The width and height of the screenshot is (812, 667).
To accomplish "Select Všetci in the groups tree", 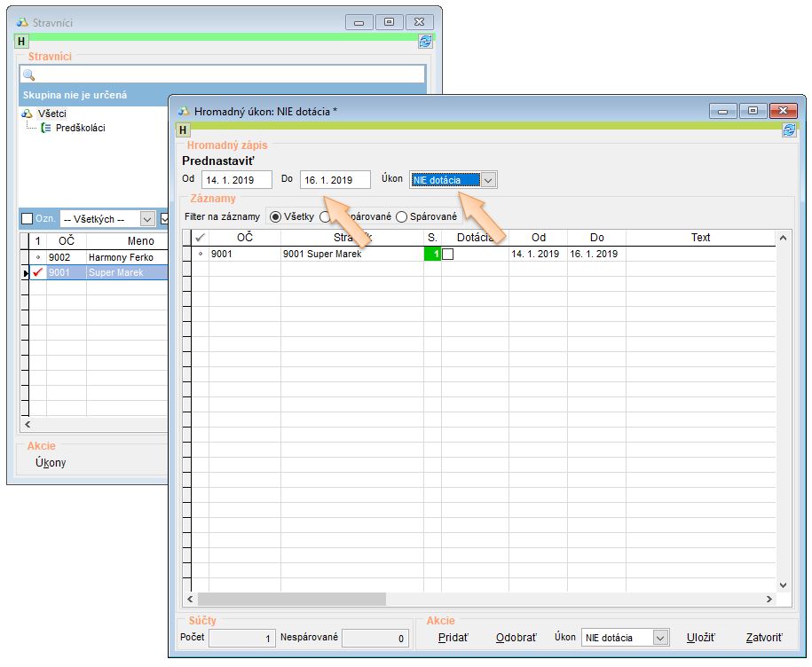I will [51, 114].
